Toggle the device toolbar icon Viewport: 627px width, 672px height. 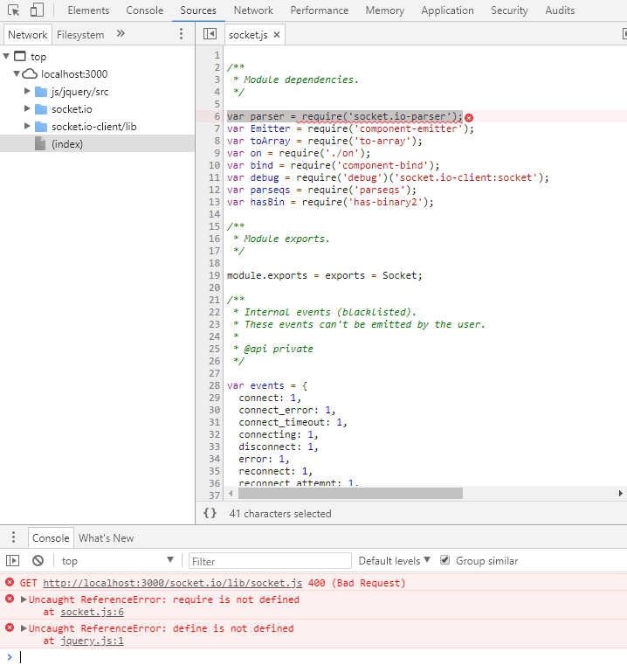pos(38,10)
